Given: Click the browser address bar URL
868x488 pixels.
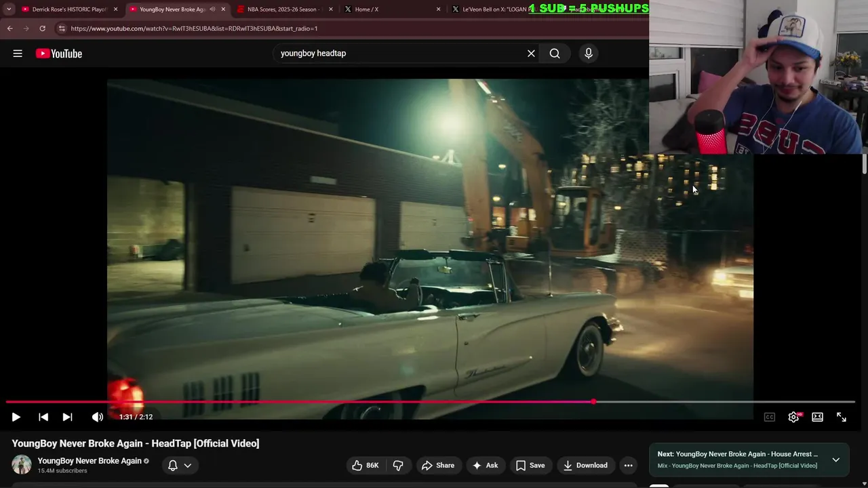Looking at the screenshot, I should pyautogui.click(x=194, y=28).
